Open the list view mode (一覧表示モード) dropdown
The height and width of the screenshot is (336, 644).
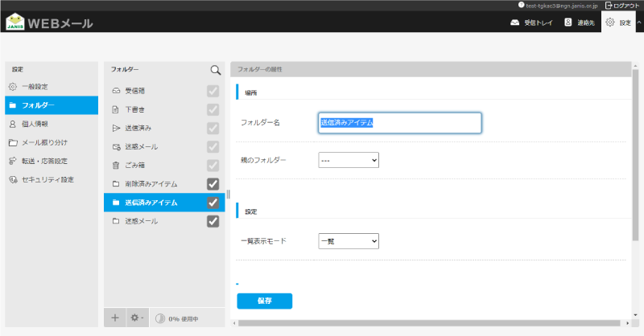click(349, 241)
